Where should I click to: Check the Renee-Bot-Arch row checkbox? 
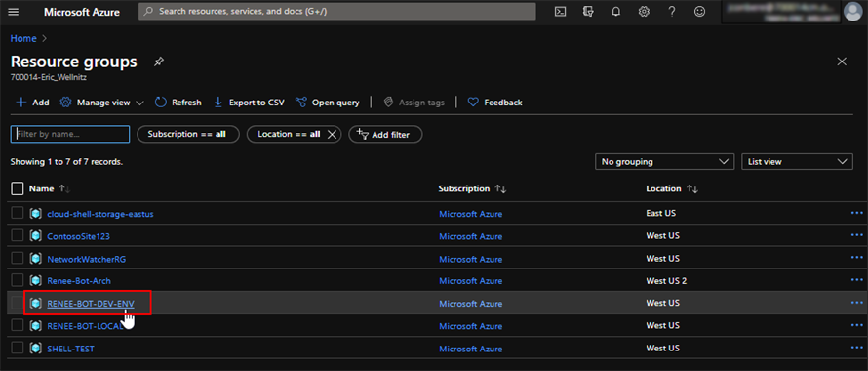pos(18,280)
